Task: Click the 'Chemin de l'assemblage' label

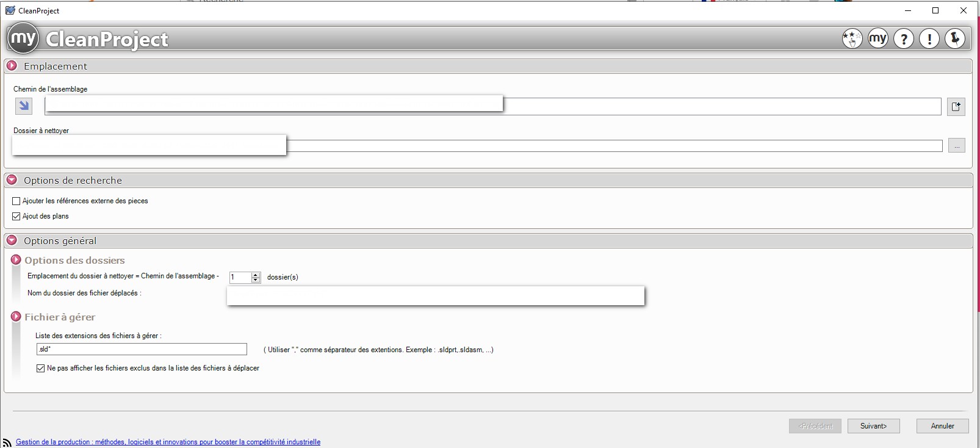Action: click(51, 89)
